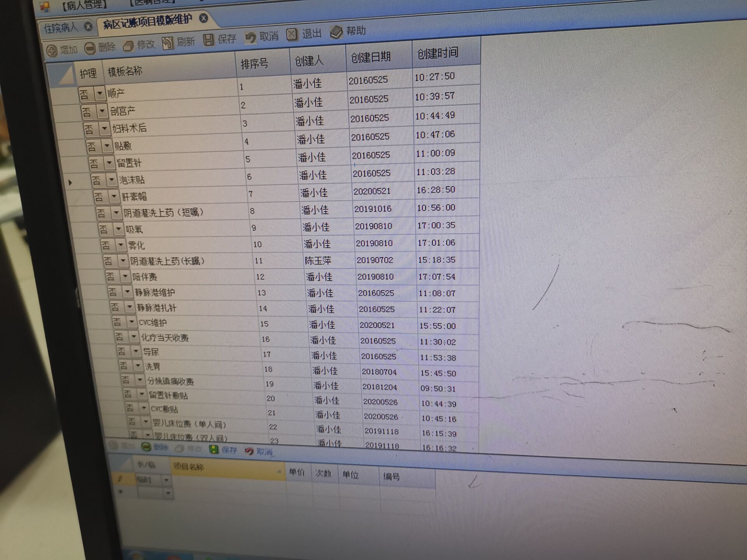This screenshot has width=747, height=560.
Task: Open the 护理 dropdown for the CVC维护 row
Action: (x=132, y=322)
